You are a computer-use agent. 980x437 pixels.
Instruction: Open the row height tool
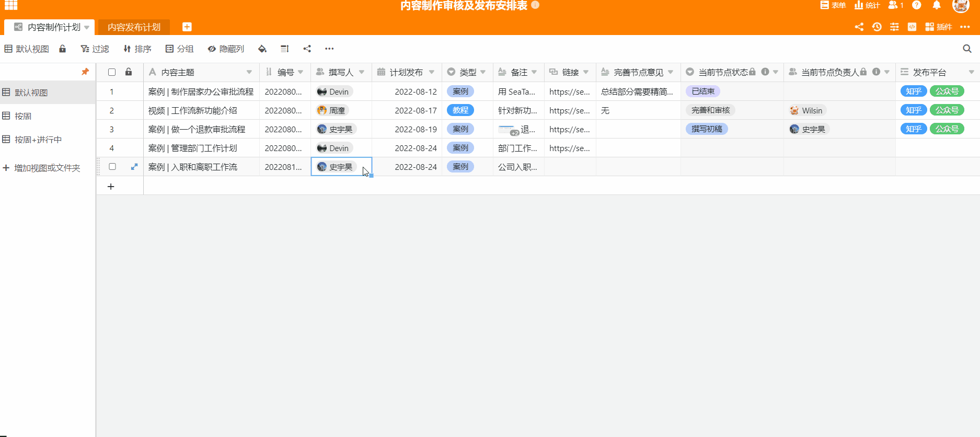(x=285, y=49)
